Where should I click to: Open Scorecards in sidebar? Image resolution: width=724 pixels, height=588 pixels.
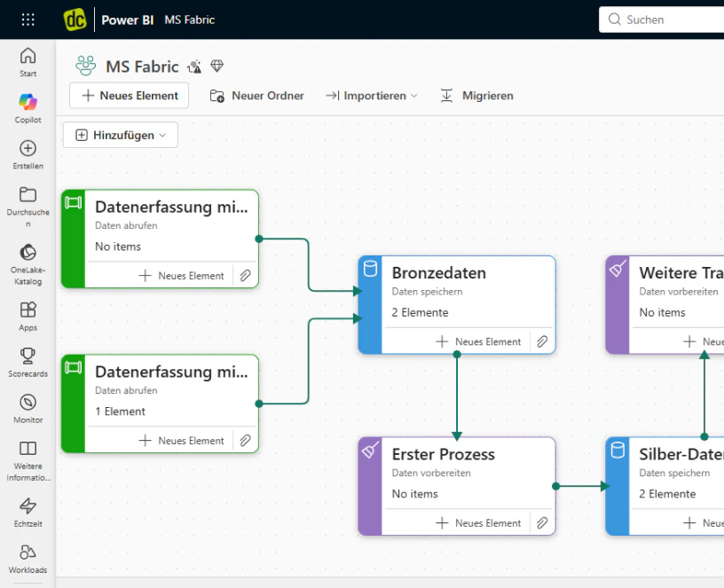28,363
